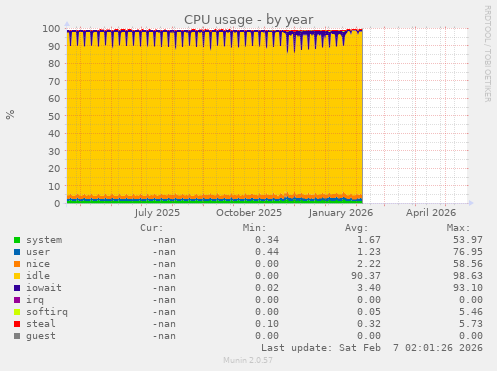Screen dimensions: 497x371
Task: Click the '90' y-axis label
Action: (x=54, y=46)
